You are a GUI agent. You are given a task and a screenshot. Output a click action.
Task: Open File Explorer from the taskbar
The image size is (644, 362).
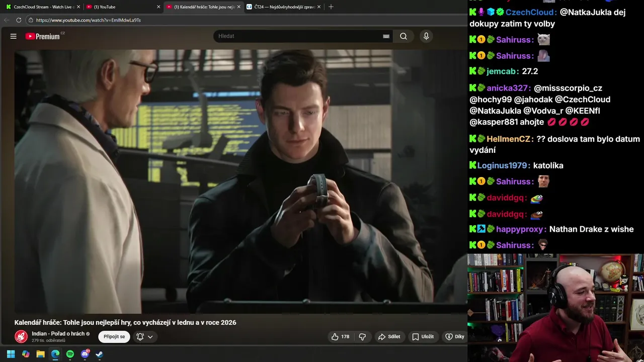coord(40,354)
